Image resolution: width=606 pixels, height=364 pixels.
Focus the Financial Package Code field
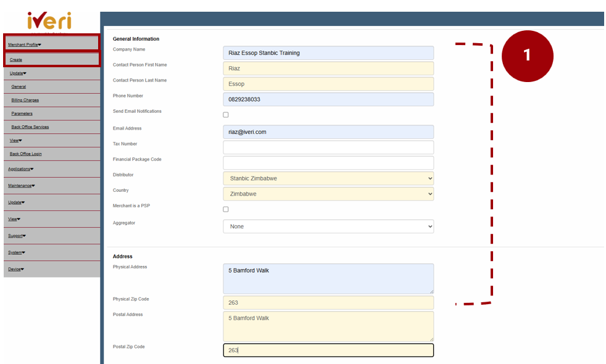pyautogui.click(x=328, y=163)
